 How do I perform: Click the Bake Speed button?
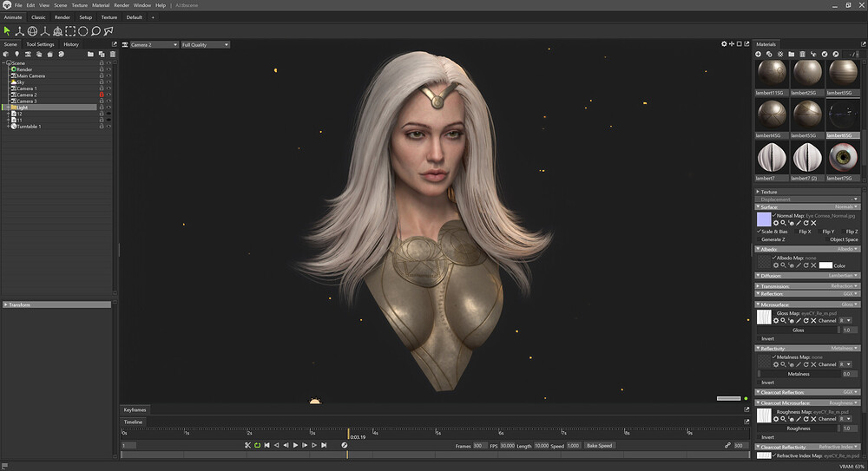pyautogui.click(x=599, y=445)
